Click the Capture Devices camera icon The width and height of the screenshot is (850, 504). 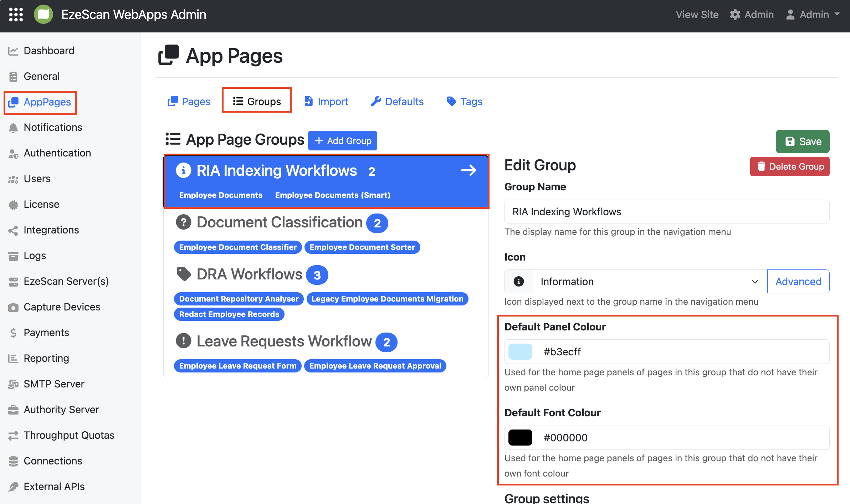click(x=13, y=307)
